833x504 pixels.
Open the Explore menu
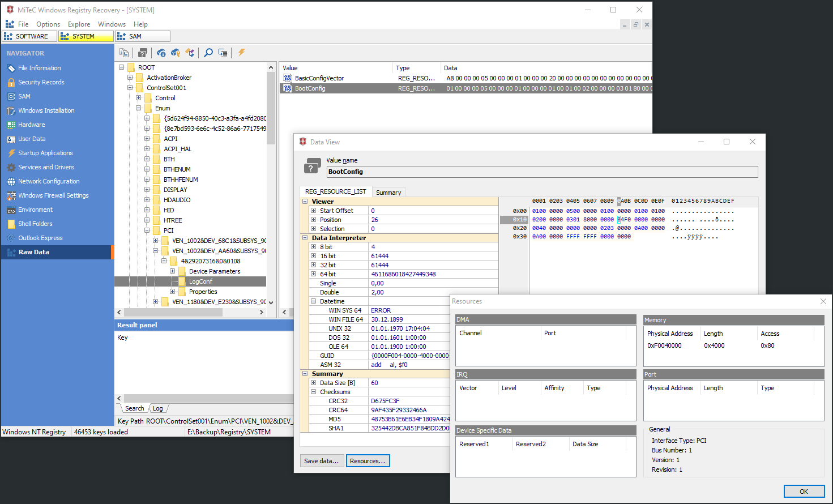click(x=79, y=24)
